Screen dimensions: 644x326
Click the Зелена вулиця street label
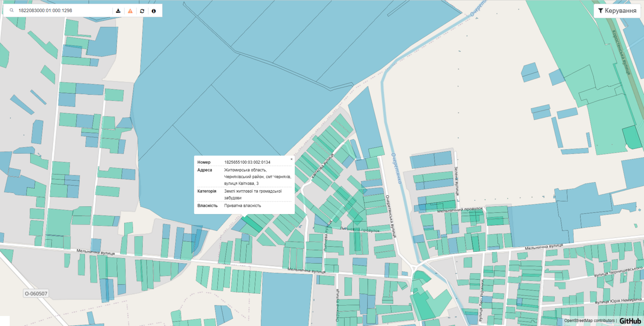pyautogui.click(x=457, y=181)
